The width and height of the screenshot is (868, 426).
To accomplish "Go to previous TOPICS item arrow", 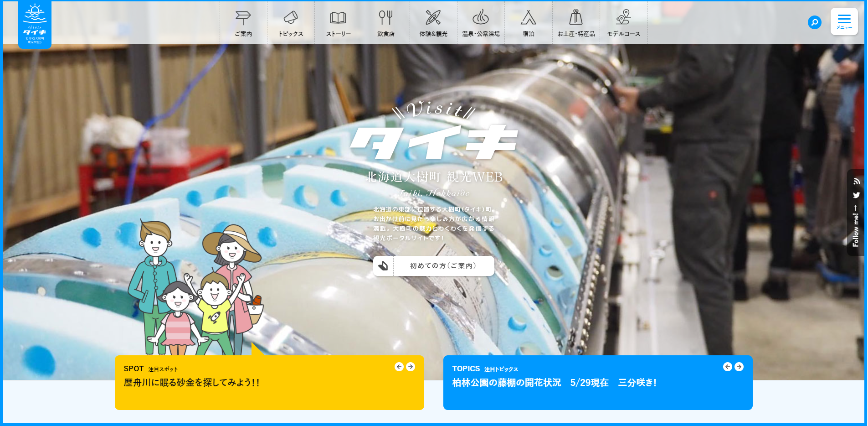I will (728, 367).
